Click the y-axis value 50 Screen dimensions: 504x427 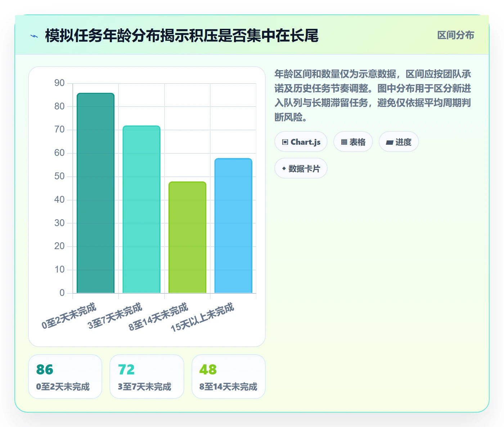(x=59, y=176)
